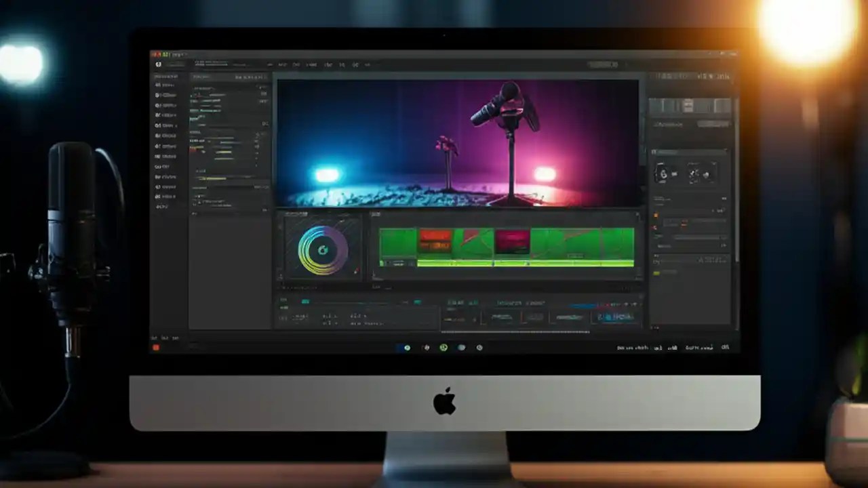Click the camera icon in the right-side panel

663,175
